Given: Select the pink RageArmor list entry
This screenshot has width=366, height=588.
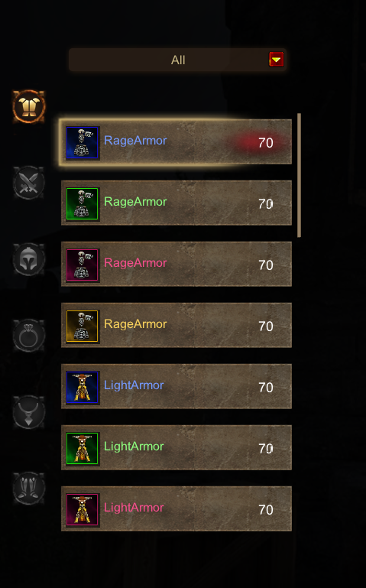Looking at the screenshot, I should coord(177,264).
